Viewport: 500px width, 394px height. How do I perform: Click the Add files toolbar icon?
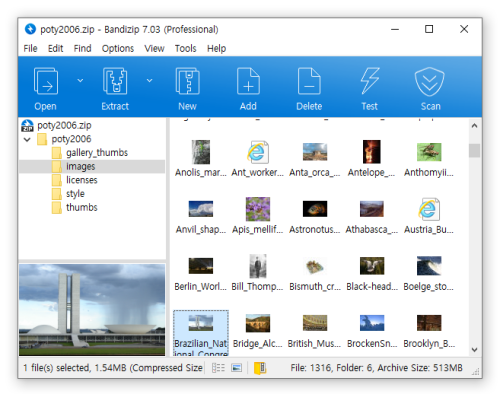[x=248, y=81]
